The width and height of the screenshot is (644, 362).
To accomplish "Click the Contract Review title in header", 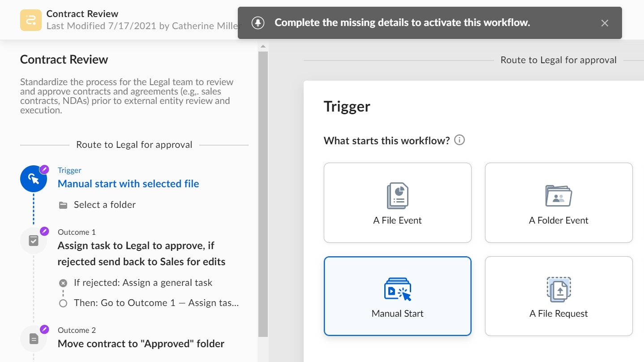I will pyautogui.click(x=82, y=14).
